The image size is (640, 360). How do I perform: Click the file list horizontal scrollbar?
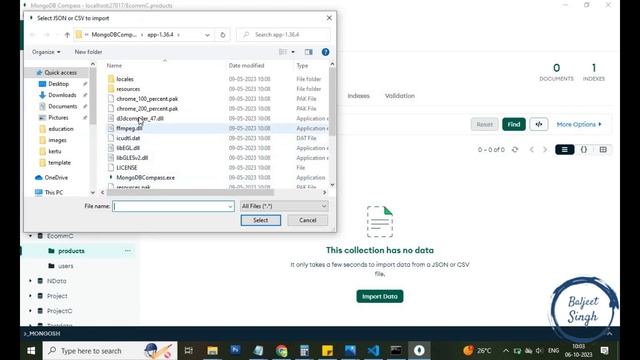pyautogui.click(x=190, y=192)
